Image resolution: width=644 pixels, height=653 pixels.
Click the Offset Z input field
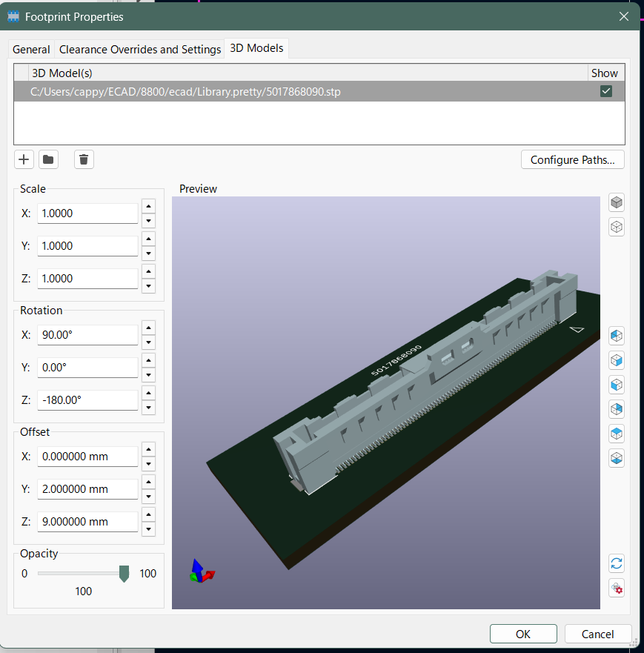click(x=87, y=522)
